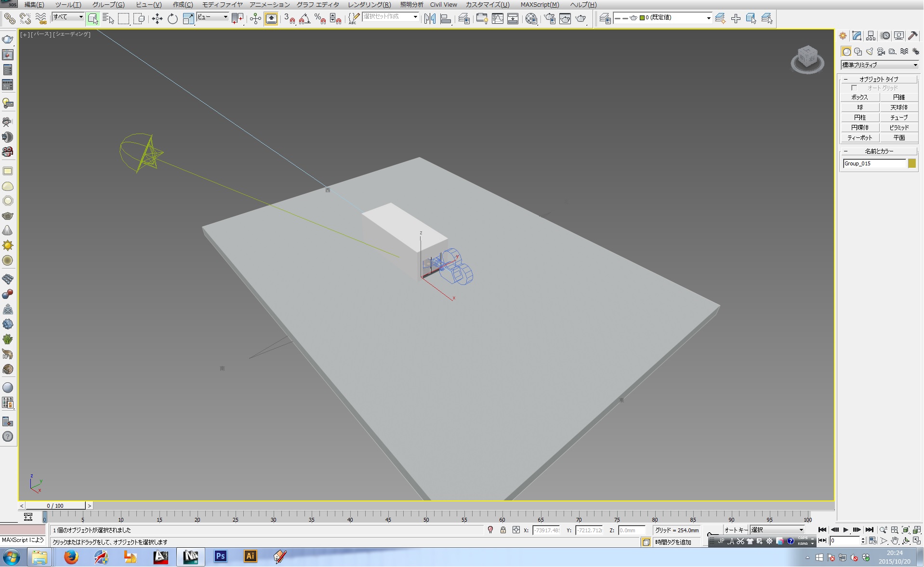Enable the オートグリッド checkbox
924x567 pixels.
[854, 88]
